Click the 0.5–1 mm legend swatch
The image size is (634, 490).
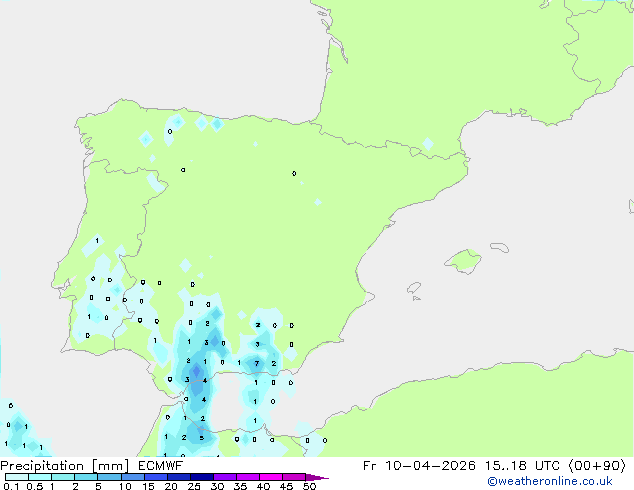tap(40, 477)
